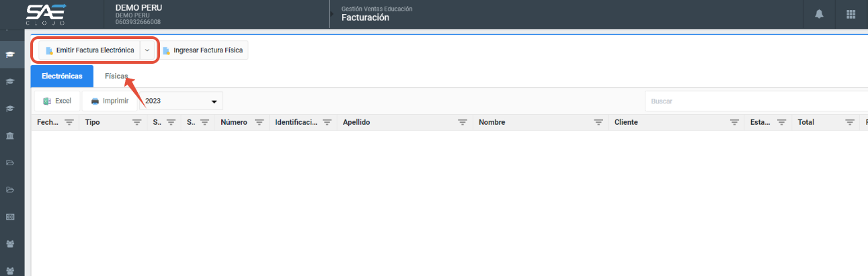Open the filter icon for Cliente column
The height and width of the screenshot is (276, 868).
pyautogui.click(x=734, y=122)
